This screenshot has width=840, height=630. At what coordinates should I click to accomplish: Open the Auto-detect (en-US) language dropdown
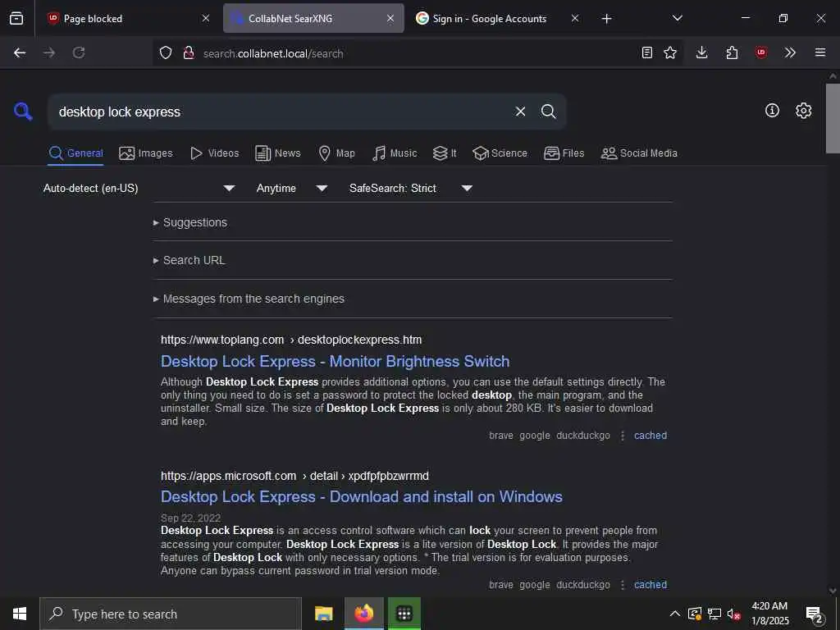(x=139, y=188)
